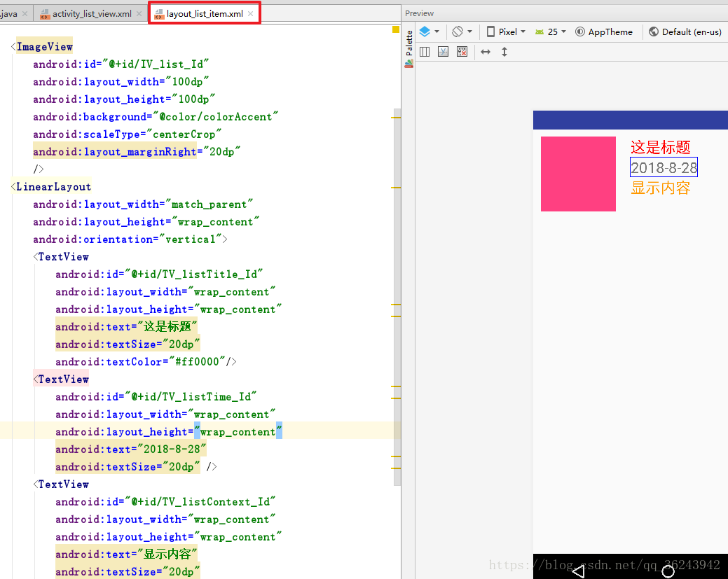Click the TextView tag above TV_listContext_Id

(61, 484)
